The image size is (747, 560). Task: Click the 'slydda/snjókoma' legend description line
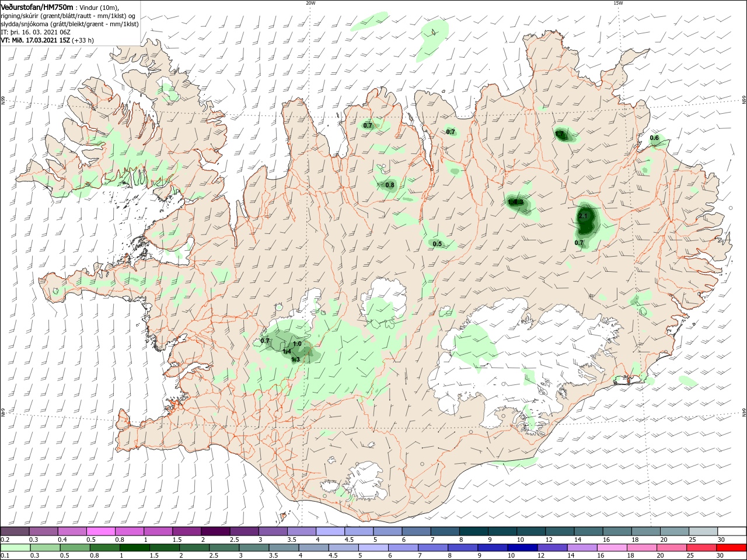pyautogui.click(x=70, y=24)
